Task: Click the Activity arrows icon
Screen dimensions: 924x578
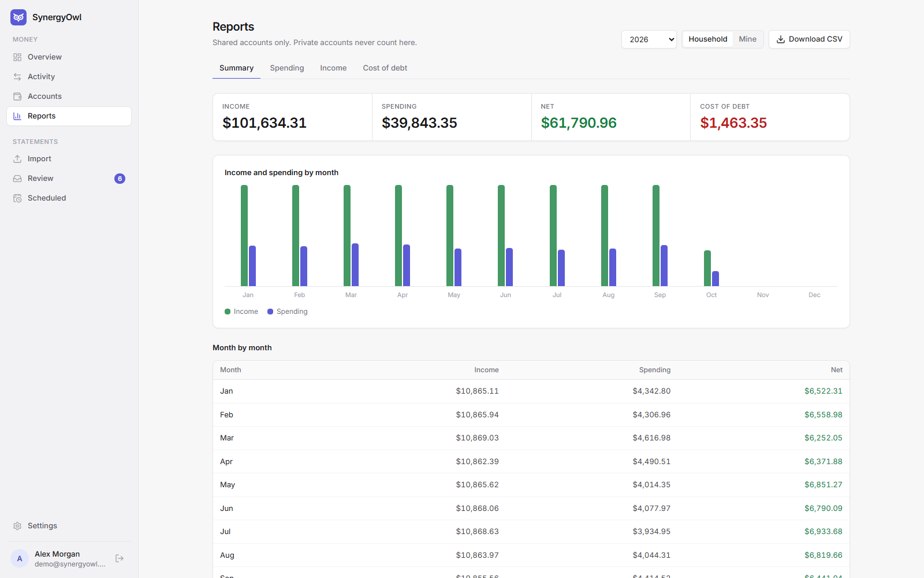Action: coord(17,77)
